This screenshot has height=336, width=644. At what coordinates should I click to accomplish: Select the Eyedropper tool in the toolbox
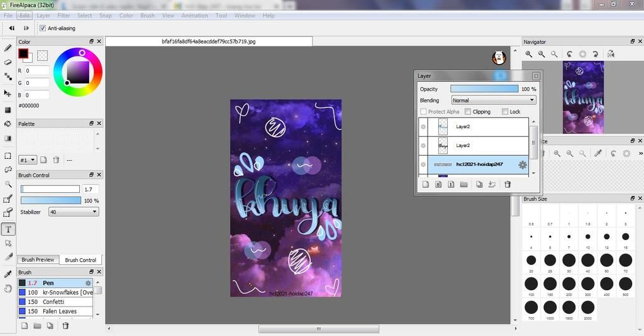click(8, 274)
